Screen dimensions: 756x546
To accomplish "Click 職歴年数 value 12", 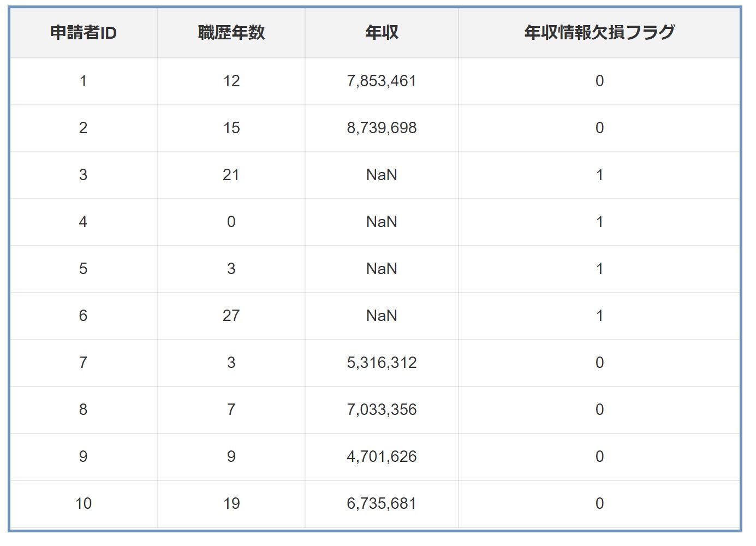I will (231, 81).
